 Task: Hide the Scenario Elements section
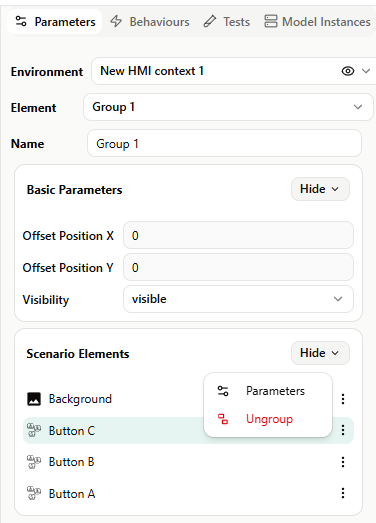(320, 353)
